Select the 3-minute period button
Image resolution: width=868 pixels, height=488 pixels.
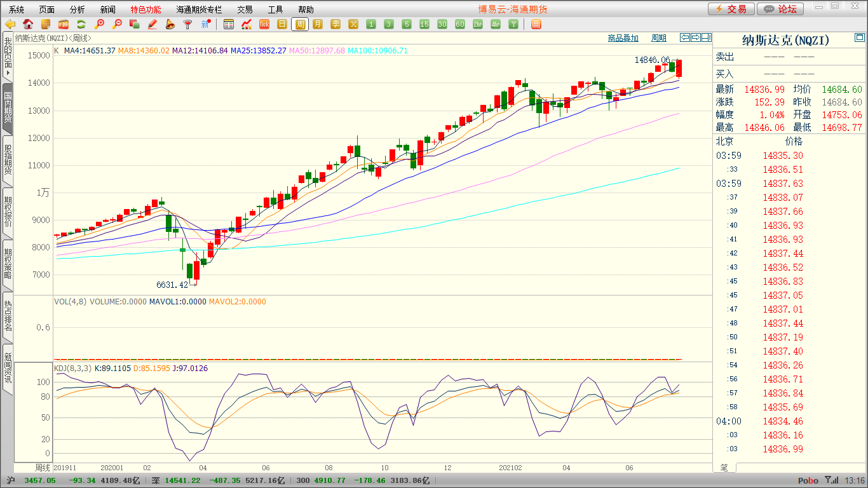(389, 24)
